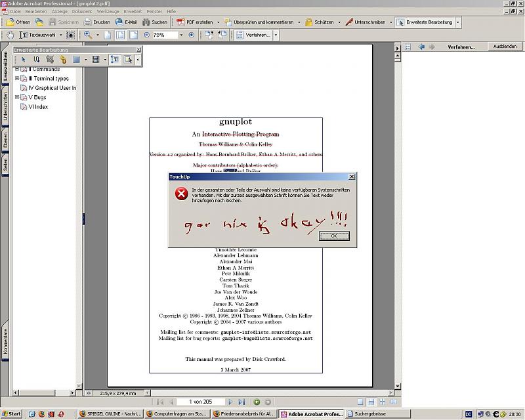The image size is (525, 420).
Task: Switch to Suchergebnisse taskbar window
Action: (x=379, y=414)
